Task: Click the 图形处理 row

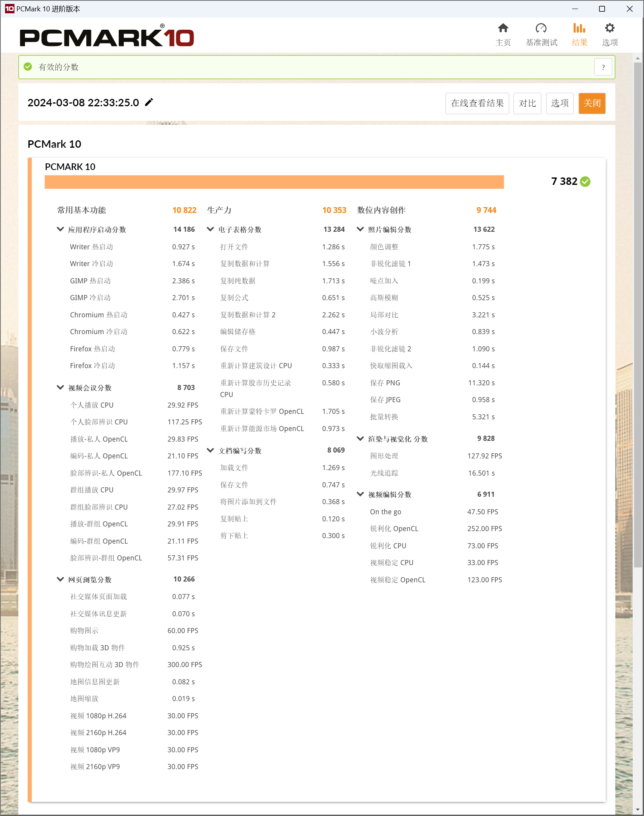Action: point(436,456)
